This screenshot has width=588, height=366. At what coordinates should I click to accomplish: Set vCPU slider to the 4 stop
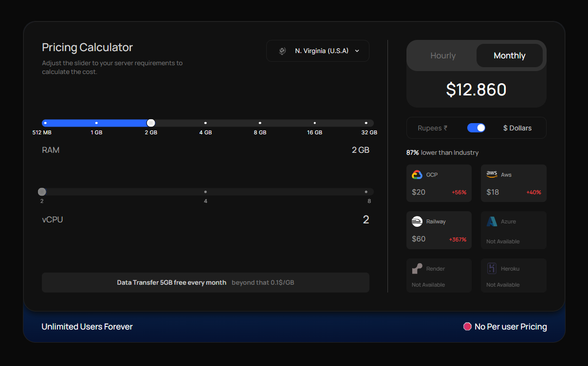(205, 192)
